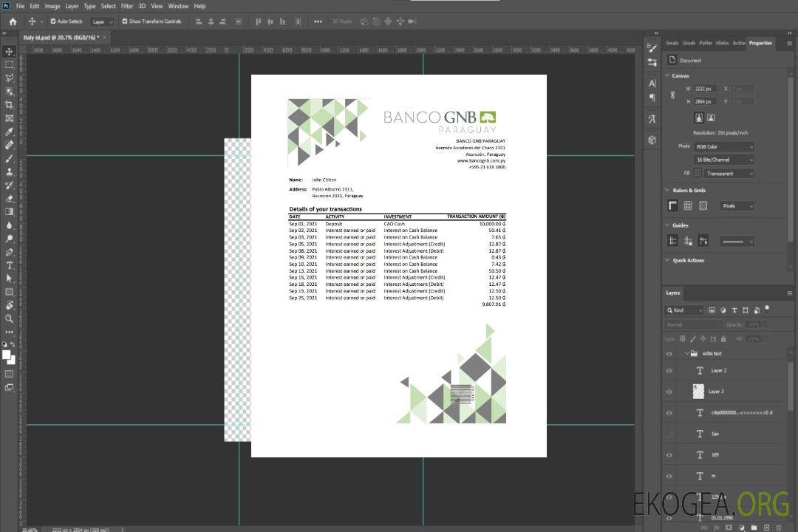This screenshot has width=798, height=532.
Task: Switch to the Actions tab
Action: pyautogui.click(x=738, y=43)
